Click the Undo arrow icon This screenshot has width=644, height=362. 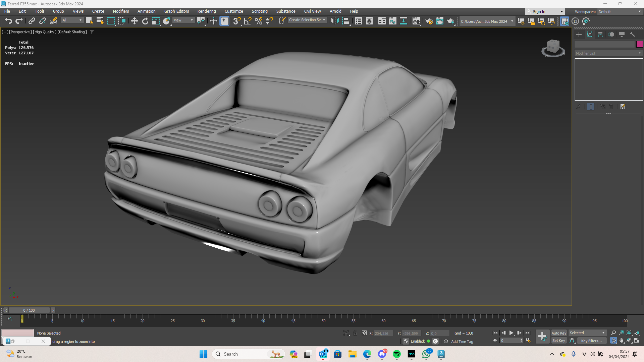pos(8,21)
